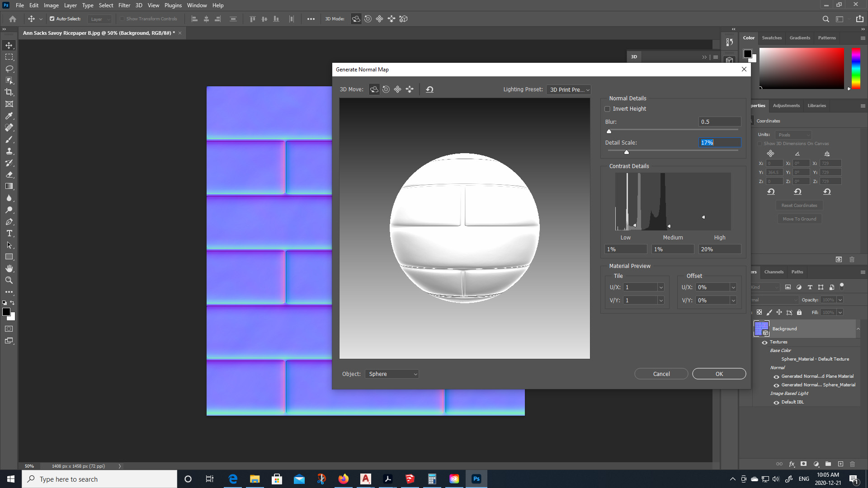868x488 pixels.
Task: Open the search icon in the options bar
Action: pyautogui.click(x=826, y=19)
